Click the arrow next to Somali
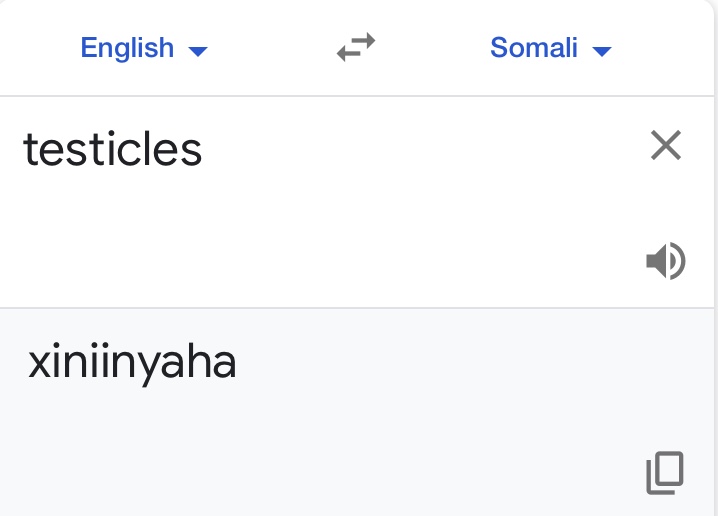Screen dimensions: 718x516 tap(601, 50)
